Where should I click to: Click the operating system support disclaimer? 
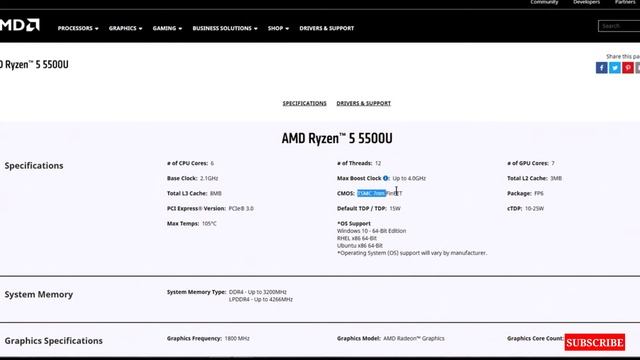412,253
